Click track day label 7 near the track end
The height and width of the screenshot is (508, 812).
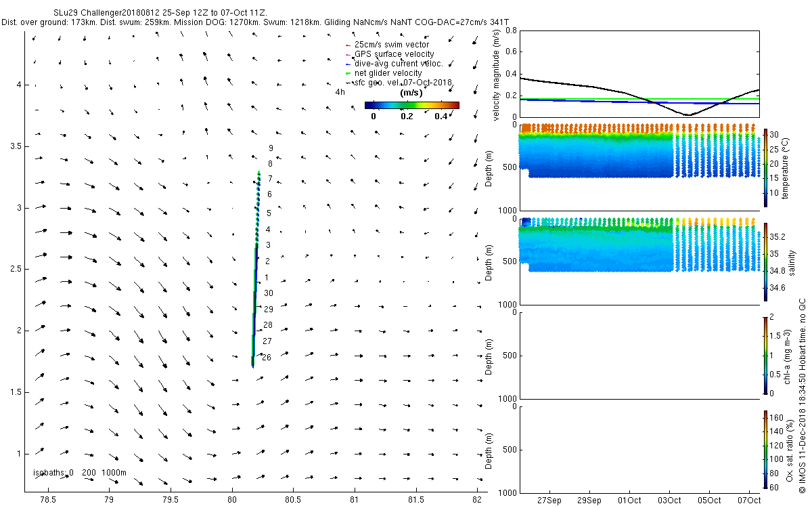270,179
